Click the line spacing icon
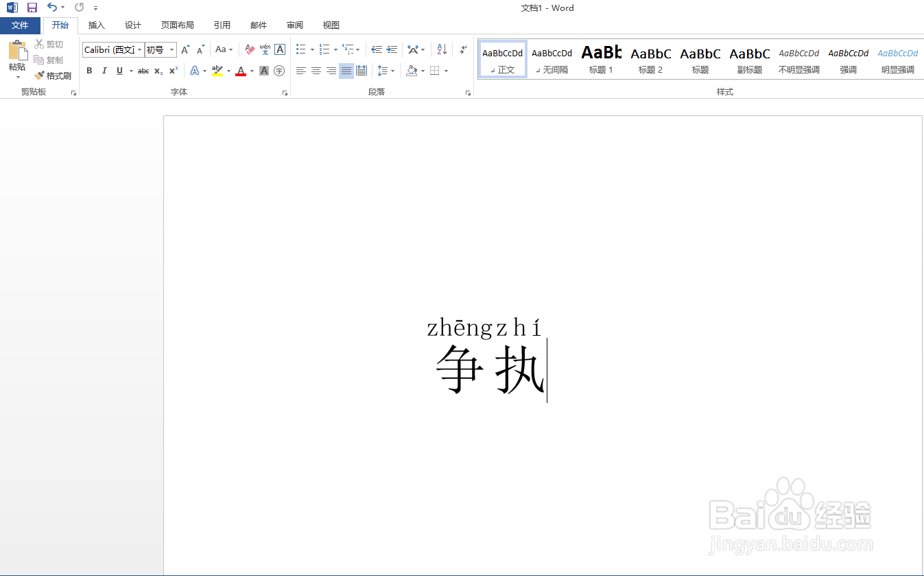 coord(383,71)
